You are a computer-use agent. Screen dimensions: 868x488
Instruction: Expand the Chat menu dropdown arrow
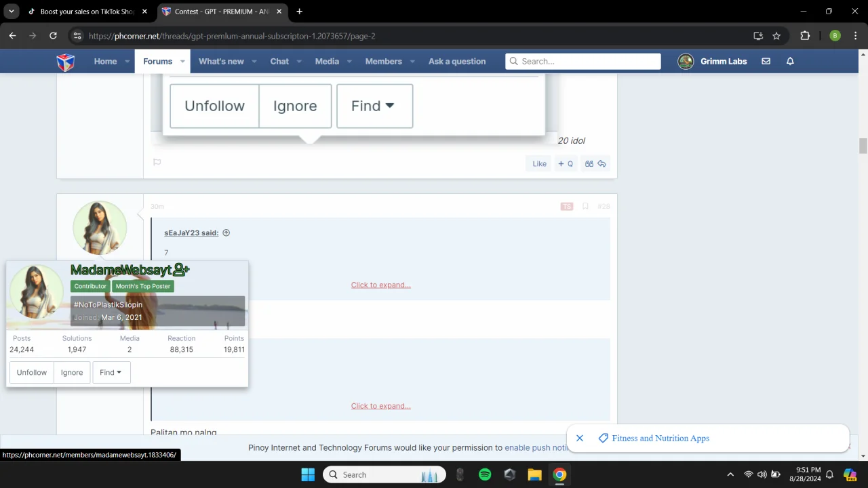coord(299,62)
